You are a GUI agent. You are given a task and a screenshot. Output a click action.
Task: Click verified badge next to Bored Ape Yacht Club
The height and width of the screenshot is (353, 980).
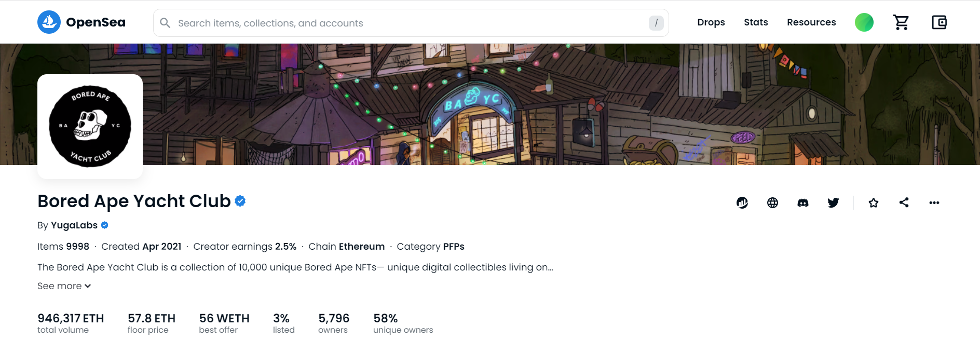(240, 201)
